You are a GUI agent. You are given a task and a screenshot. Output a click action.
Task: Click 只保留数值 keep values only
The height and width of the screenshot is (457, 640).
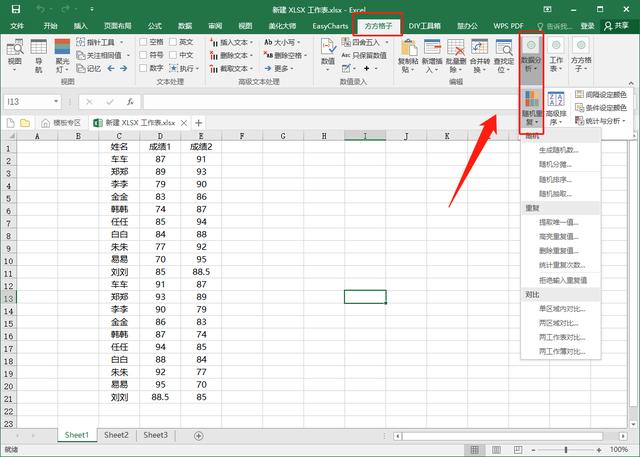point(364,55)
